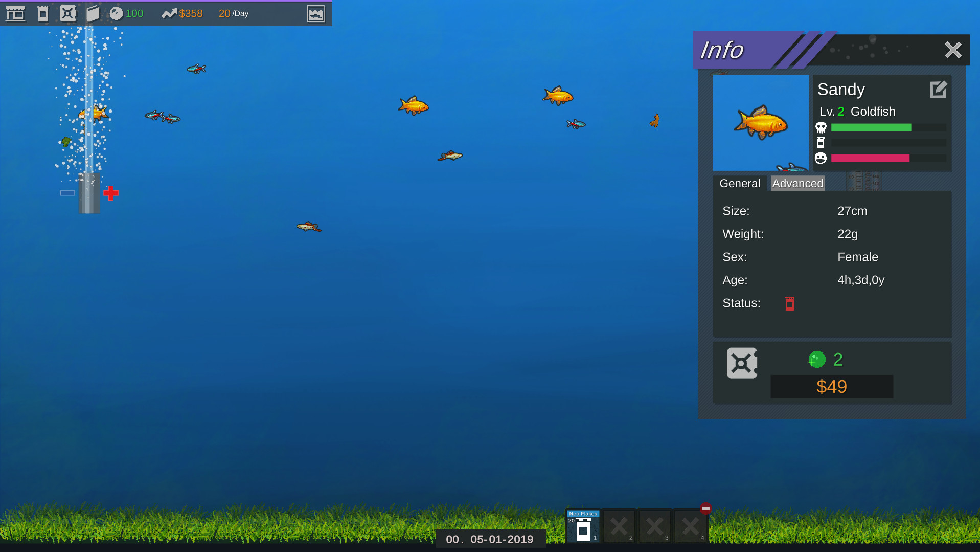Open the equipment box icon in the toolbar
Image resolution: width=980 pixels, height=552 pixels.
coord(68,13)
